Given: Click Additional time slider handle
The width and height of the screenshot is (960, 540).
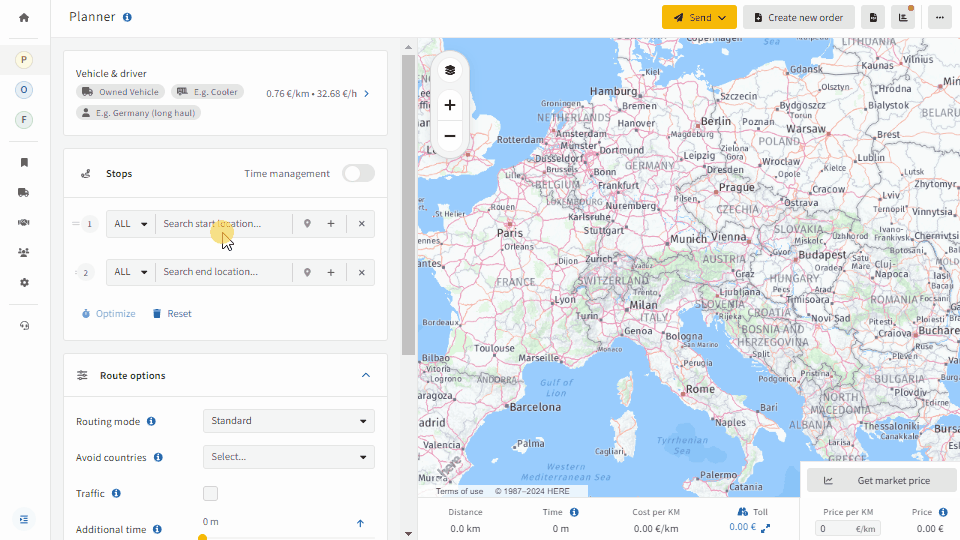Looking at the screenshot, I should click(203, 537).
